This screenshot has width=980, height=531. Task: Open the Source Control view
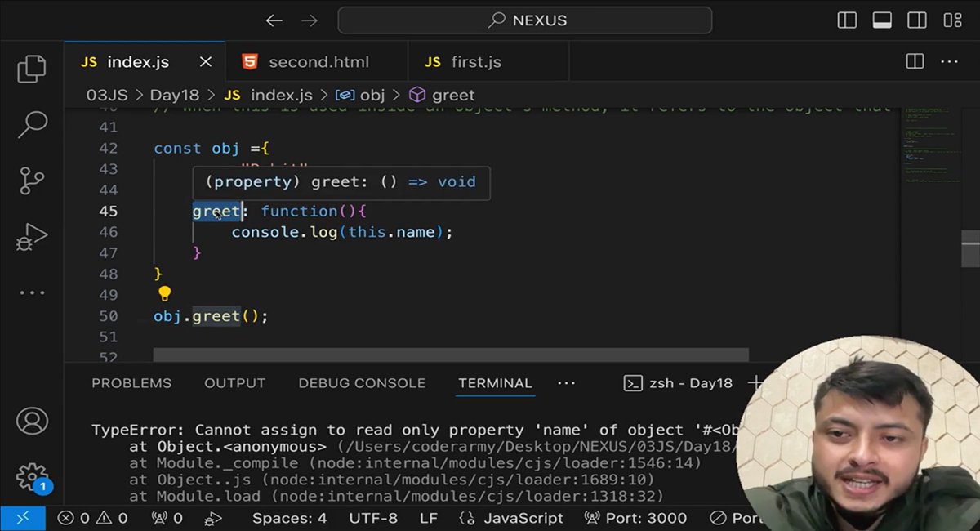(x=32, y=181)
